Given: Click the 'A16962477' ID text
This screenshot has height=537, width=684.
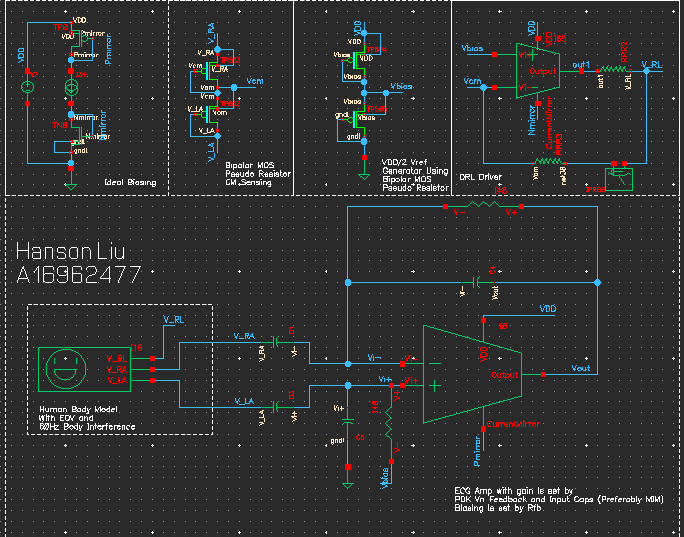Looking at the screenshot, I should click(79, 275).
